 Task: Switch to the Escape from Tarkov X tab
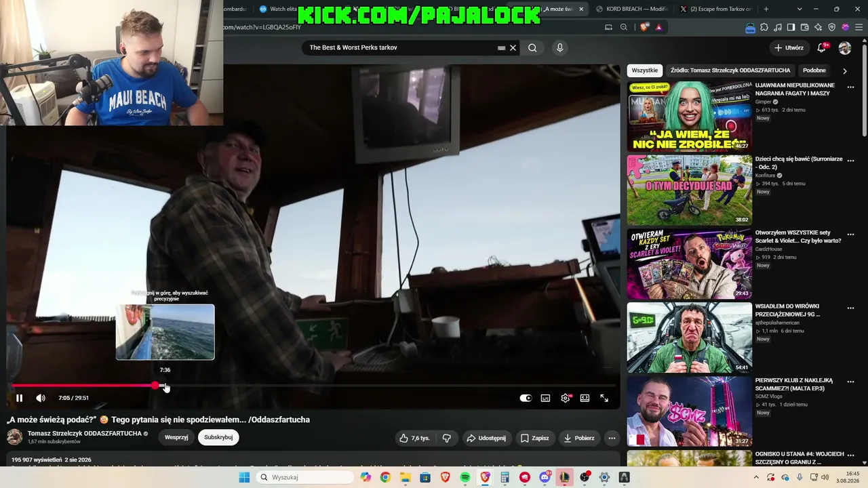(715, 9)
